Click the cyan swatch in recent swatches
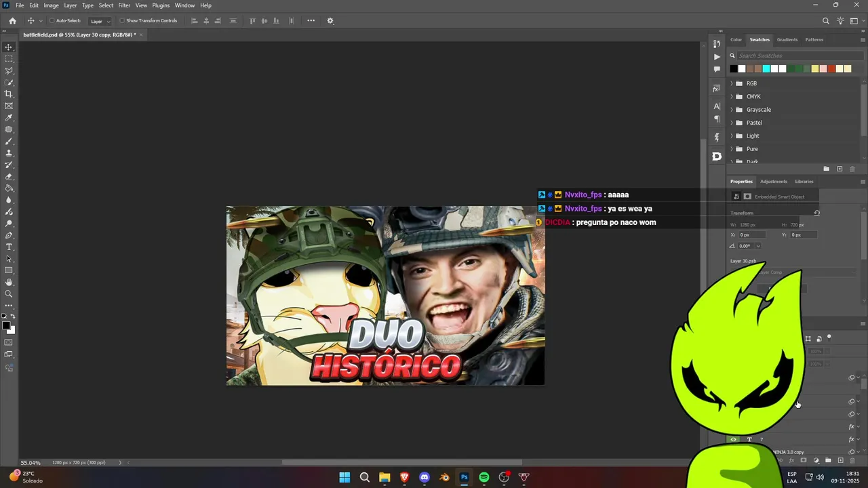868x488 pixels. 766,68
